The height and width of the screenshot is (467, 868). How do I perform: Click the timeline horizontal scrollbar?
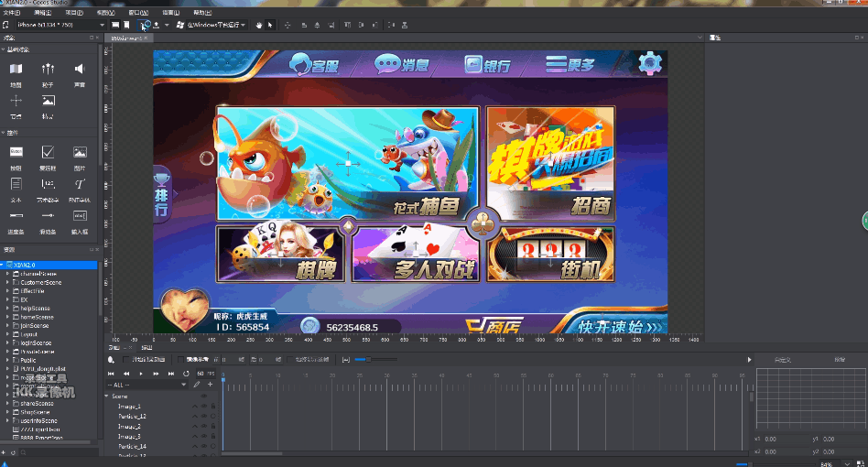[252, 453]
